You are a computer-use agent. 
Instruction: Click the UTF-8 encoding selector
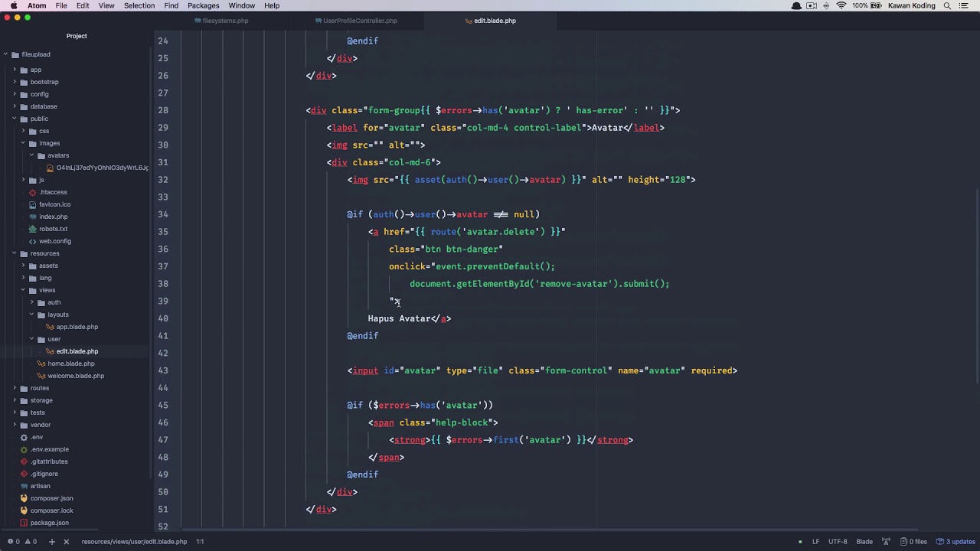coord(838,542)
